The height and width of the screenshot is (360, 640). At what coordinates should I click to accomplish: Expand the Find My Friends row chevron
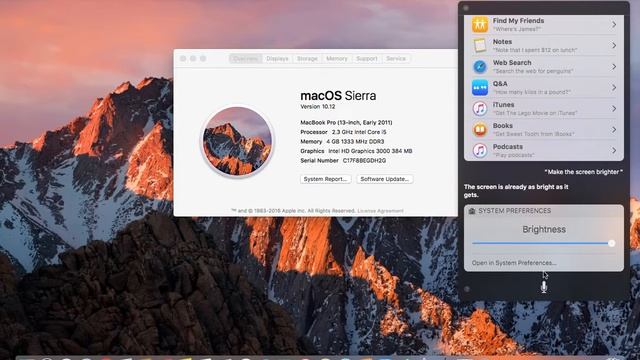pos(614,25)
